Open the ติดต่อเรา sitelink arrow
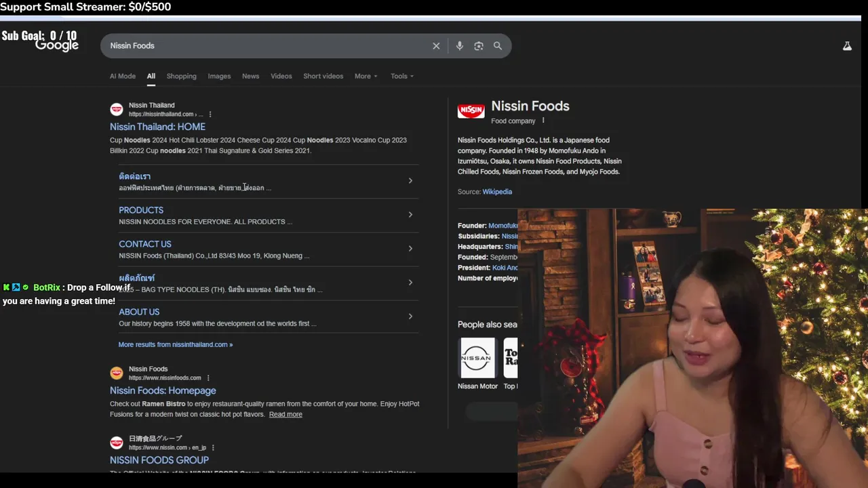 (410, 180)
